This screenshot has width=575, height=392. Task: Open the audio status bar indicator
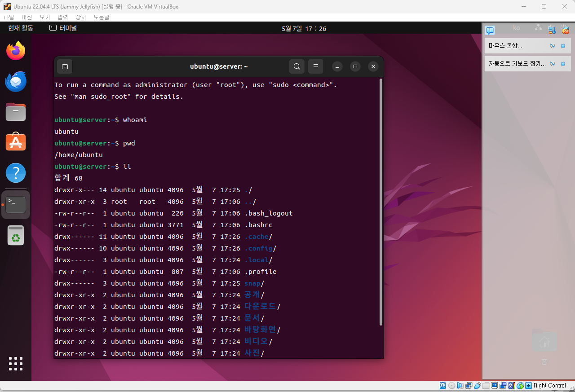[460, 385]
